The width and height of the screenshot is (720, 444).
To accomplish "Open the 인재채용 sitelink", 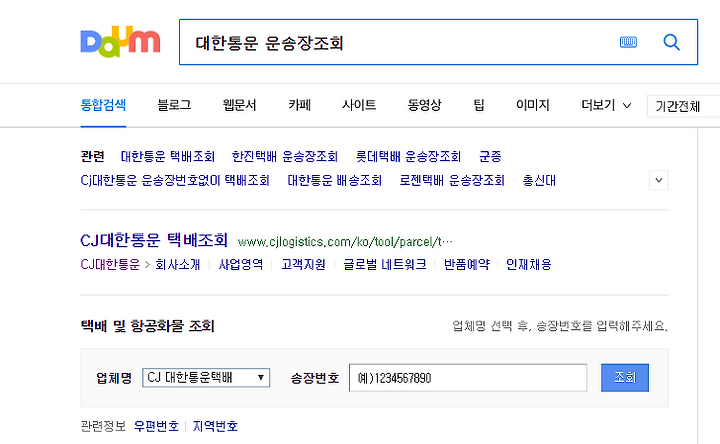I will (x=529, y=264).
